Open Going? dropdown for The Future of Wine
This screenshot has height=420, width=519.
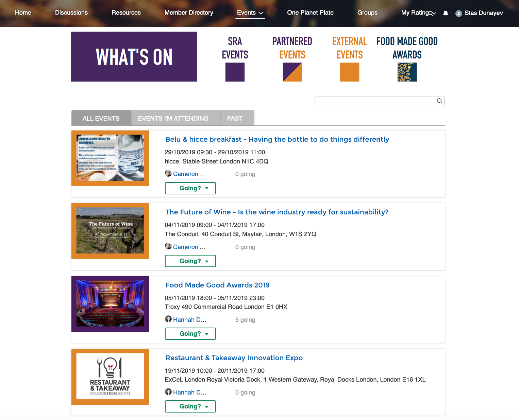click(190, 261)
